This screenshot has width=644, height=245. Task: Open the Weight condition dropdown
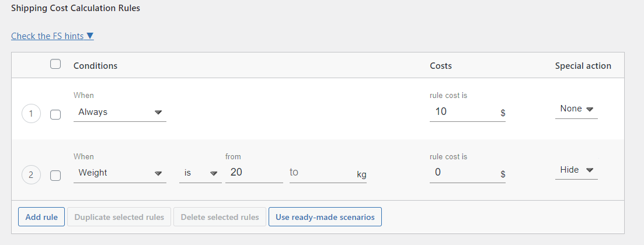coord(120,173)
